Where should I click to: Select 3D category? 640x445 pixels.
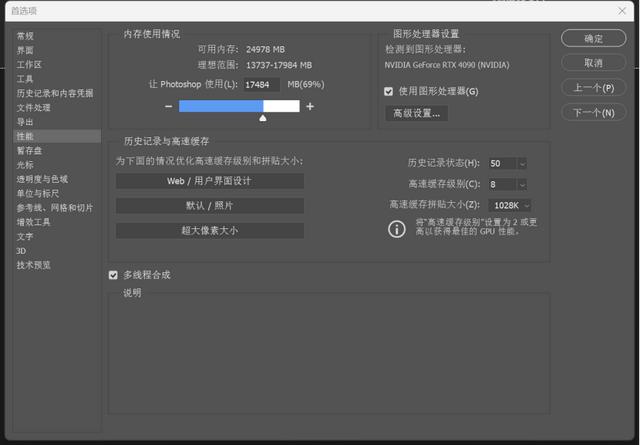coord(21,251)
